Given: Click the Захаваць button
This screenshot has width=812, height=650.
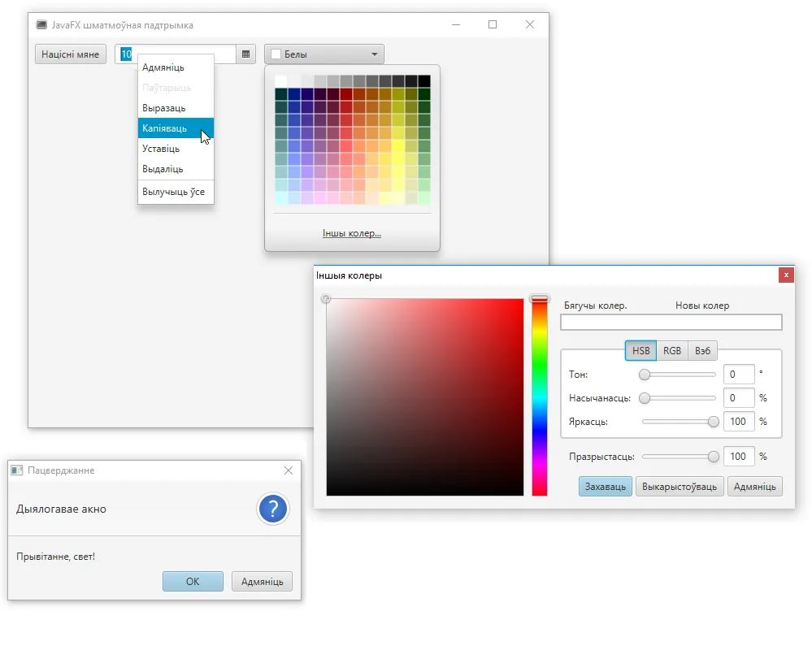Looking at the screenshot, I should pos(606,487).
